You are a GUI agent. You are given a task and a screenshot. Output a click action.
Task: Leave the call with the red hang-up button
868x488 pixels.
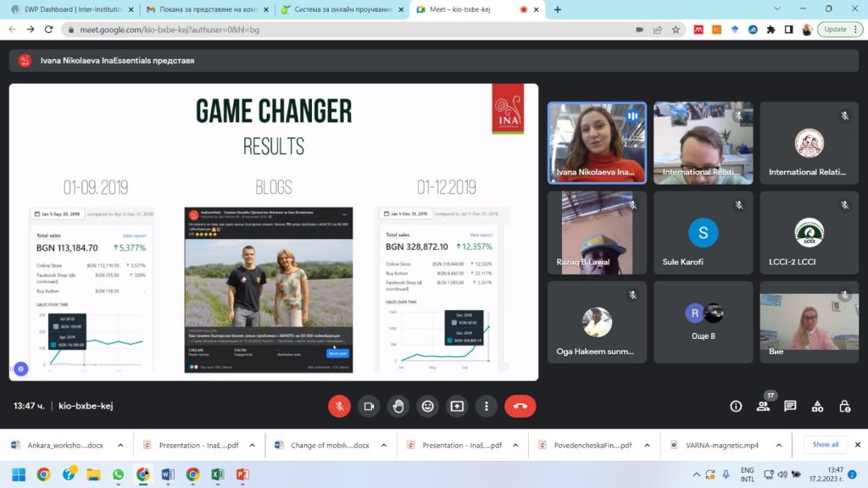tap(520, 406)
